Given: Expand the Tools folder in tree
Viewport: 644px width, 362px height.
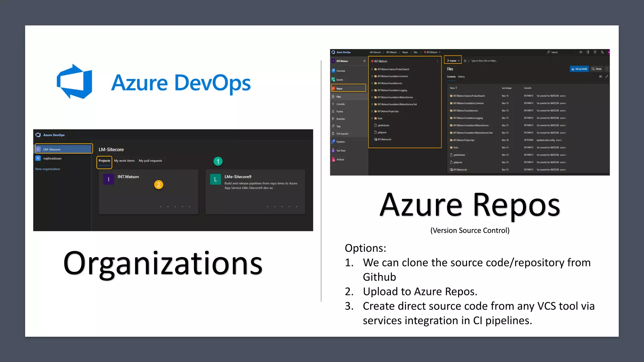Looking at the screenshot, I should click(372, 118).
